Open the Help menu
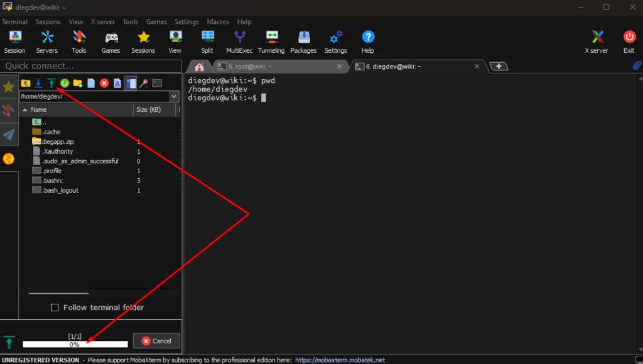This screenshot has width=643, height=364. pos(244,22)
